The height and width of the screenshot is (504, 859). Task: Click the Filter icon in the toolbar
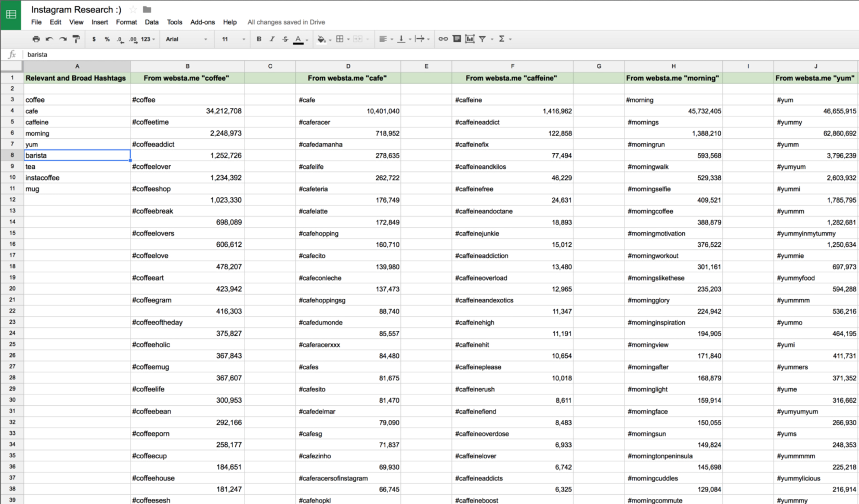pos(483,39)
